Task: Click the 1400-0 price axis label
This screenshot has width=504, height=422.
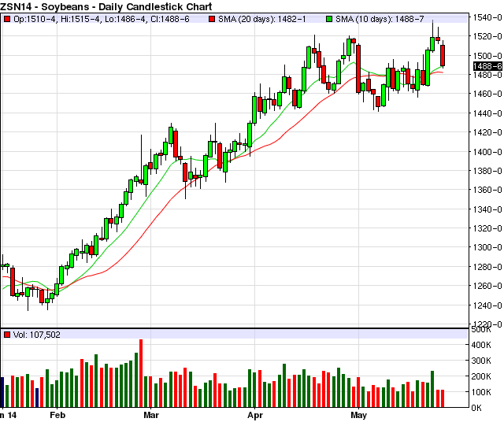Action: [487, 152]
